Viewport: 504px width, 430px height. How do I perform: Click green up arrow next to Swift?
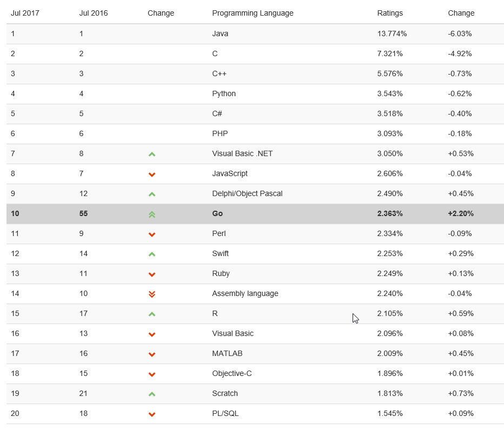pyautogui.click(x=152, y=254)
